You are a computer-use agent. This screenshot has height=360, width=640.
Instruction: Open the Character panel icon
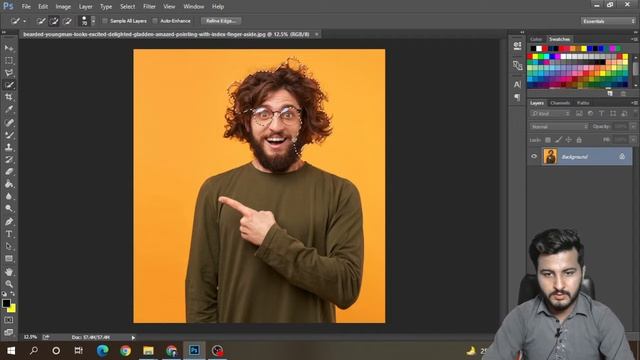point(517,84)
